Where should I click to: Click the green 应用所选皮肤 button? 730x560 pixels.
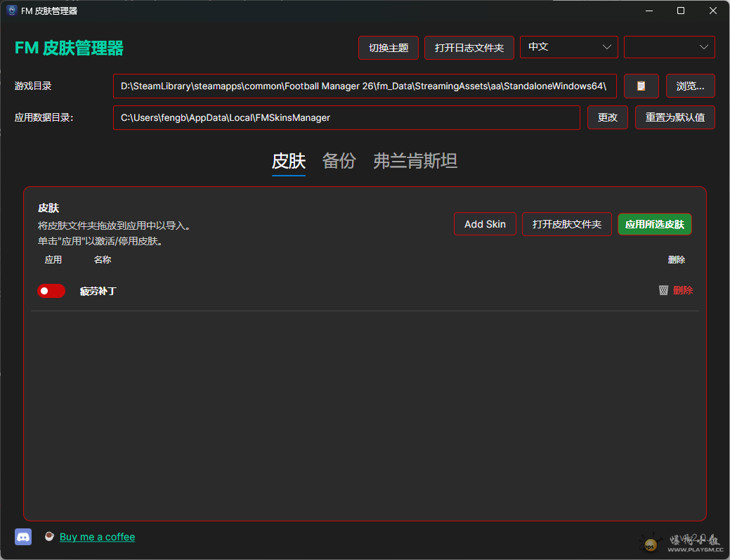click(655, 224)
